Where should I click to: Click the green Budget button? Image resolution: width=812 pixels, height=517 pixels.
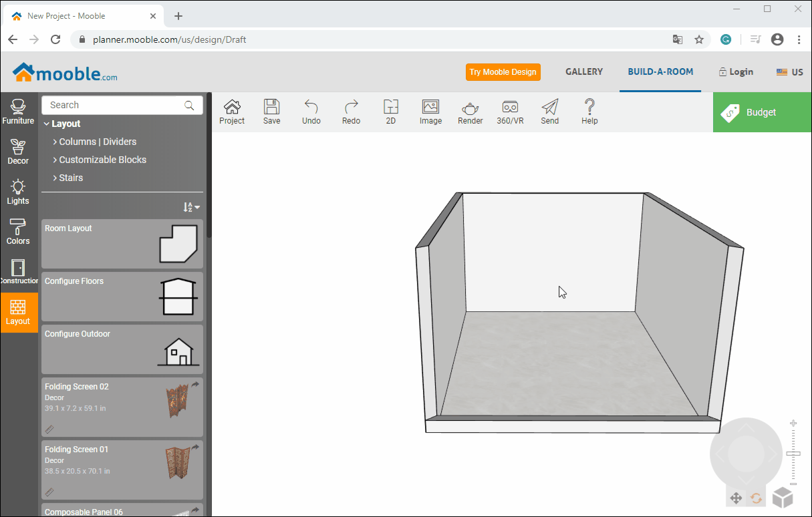761,112
